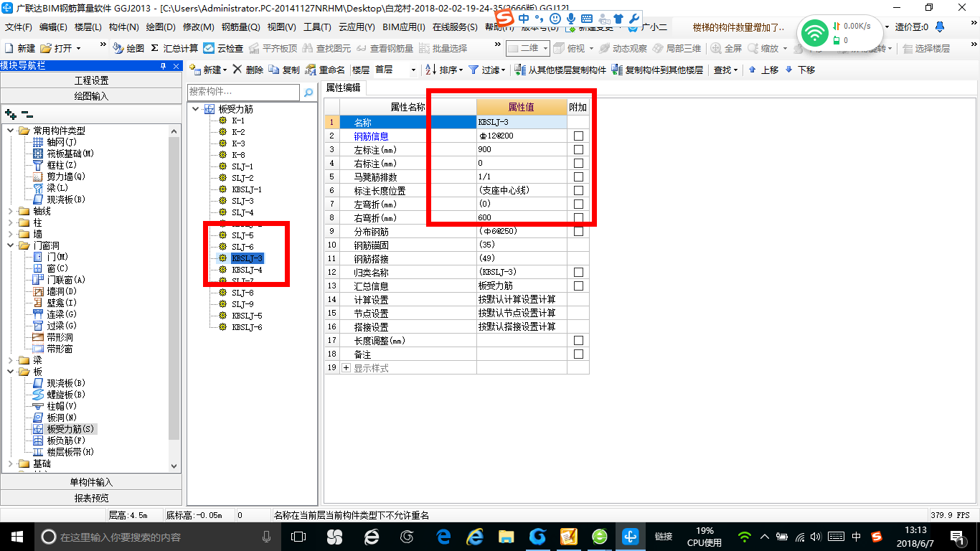Select 楼层板带(H) component type
980x551 pixels.
point(70,452)
